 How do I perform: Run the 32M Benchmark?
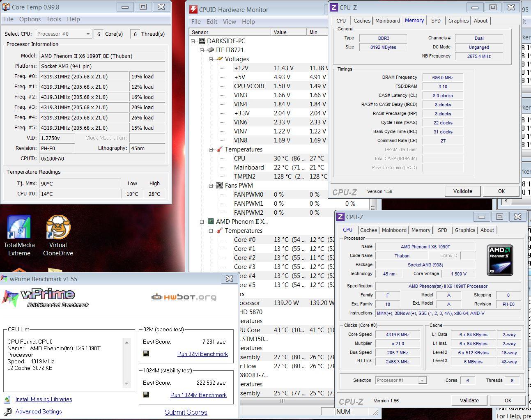202,354
